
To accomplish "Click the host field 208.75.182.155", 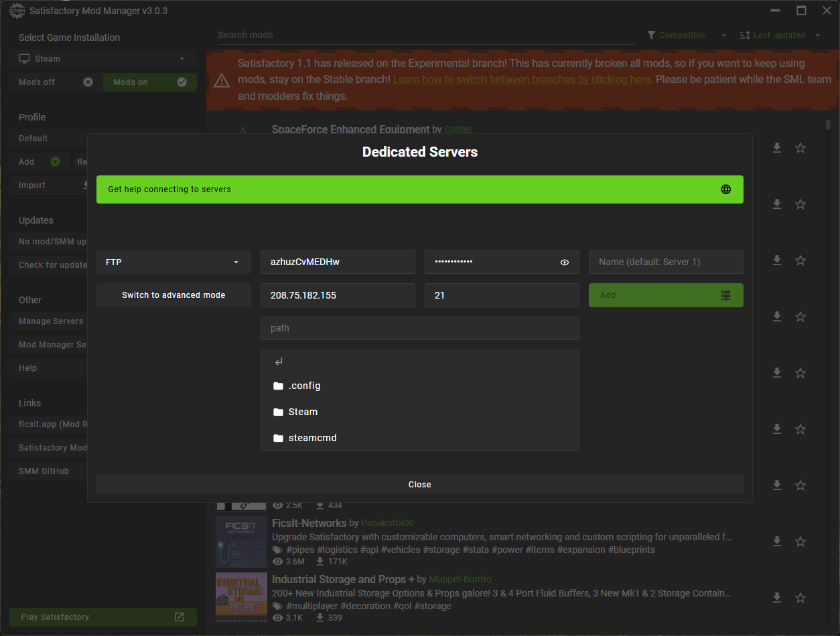I will click(x=338, y=295).
